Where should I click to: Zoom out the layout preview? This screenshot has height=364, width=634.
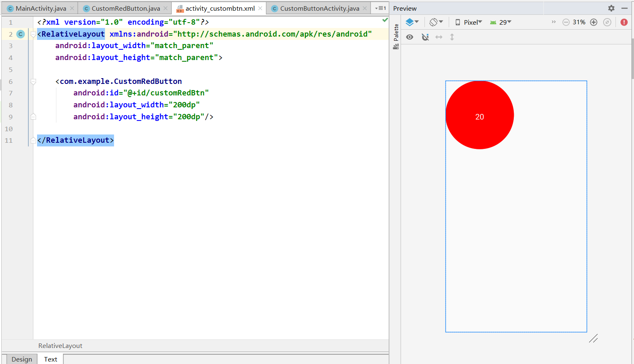(x=566, y=22)
